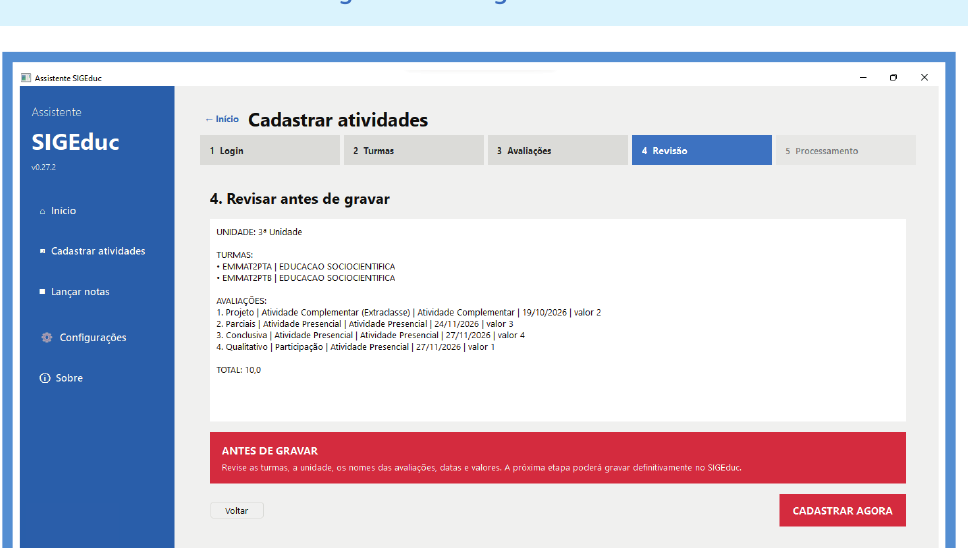Screen dimensions: 968x548
Task: Click the EMMAT2PTA class line
Action: pos(306,267)
